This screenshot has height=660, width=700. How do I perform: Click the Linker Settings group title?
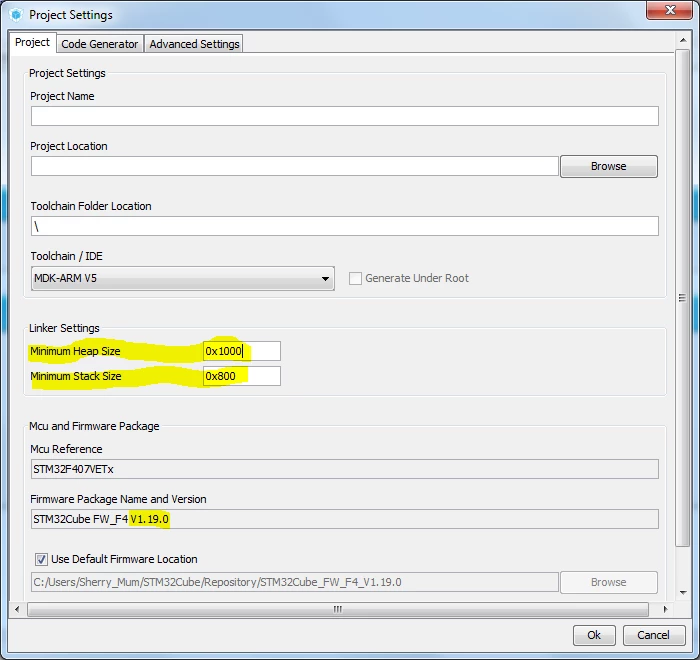coord(64,328)
